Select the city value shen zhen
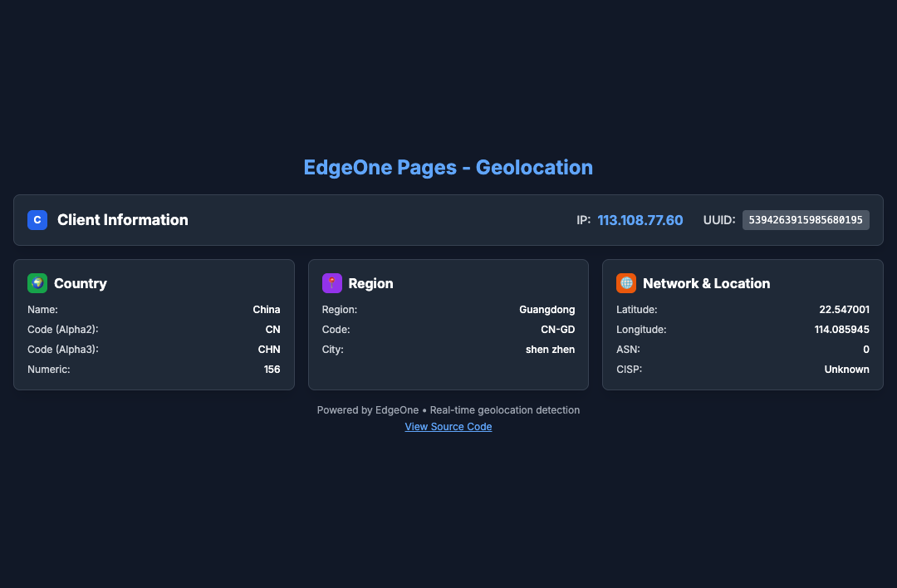This screenshot has width=897, height=588. 551,350
